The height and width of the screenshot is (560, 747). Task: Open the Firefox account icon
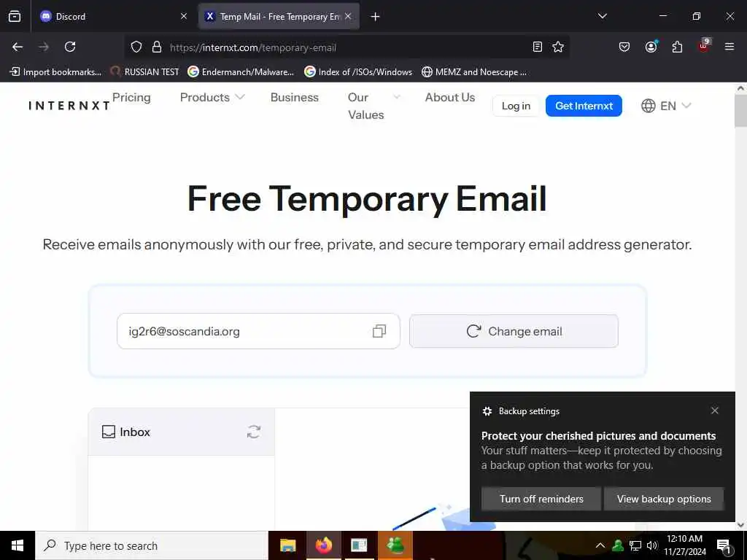(651, 47)
